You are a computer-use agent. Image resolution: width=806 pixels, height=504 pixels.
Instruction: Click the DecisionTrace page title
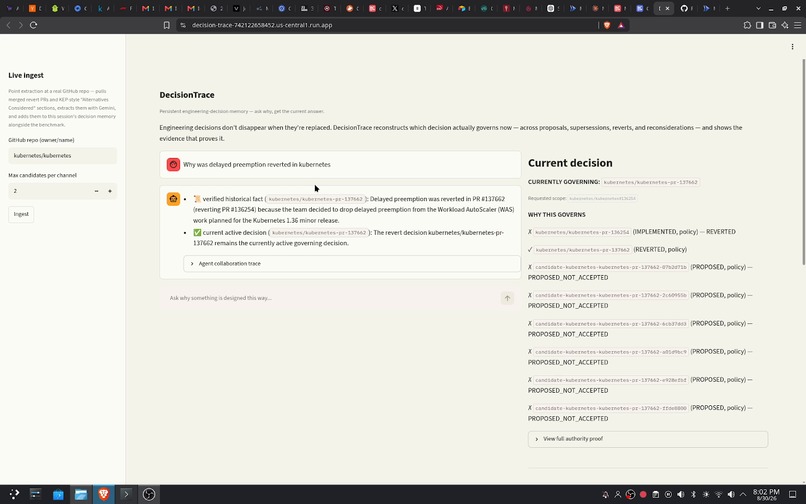coord(187,95)
